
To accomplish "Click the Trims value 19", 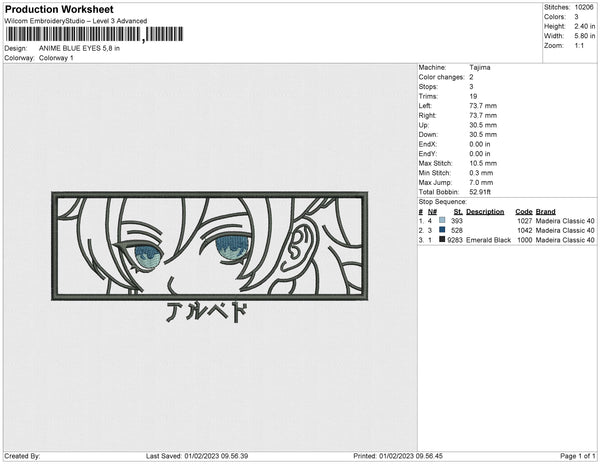I will (x=473, y=96).
